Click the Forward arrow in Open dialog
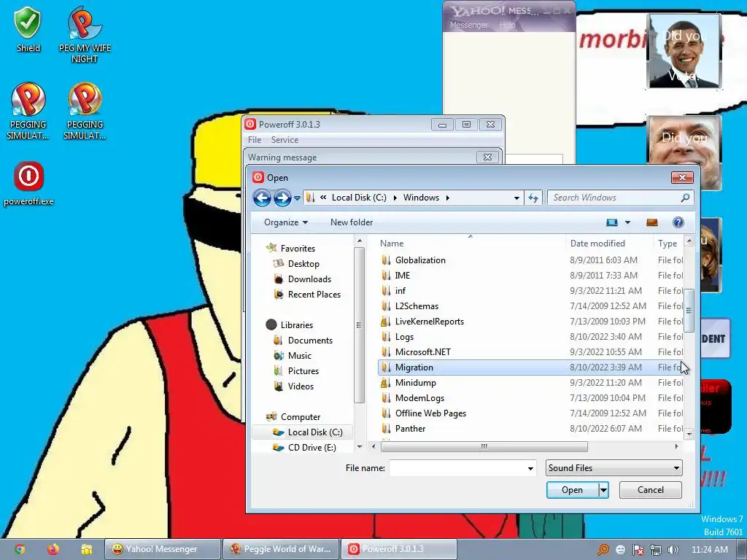Viewport: 747px width, 560px height. tap(282, 198)
